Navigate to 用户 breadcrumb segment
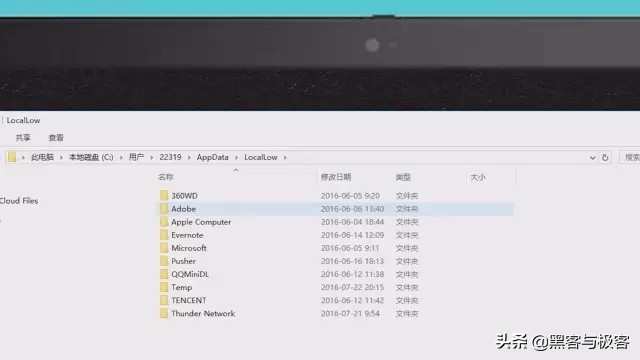This screenshot has width=640, height=360. [x=136, y=157]
